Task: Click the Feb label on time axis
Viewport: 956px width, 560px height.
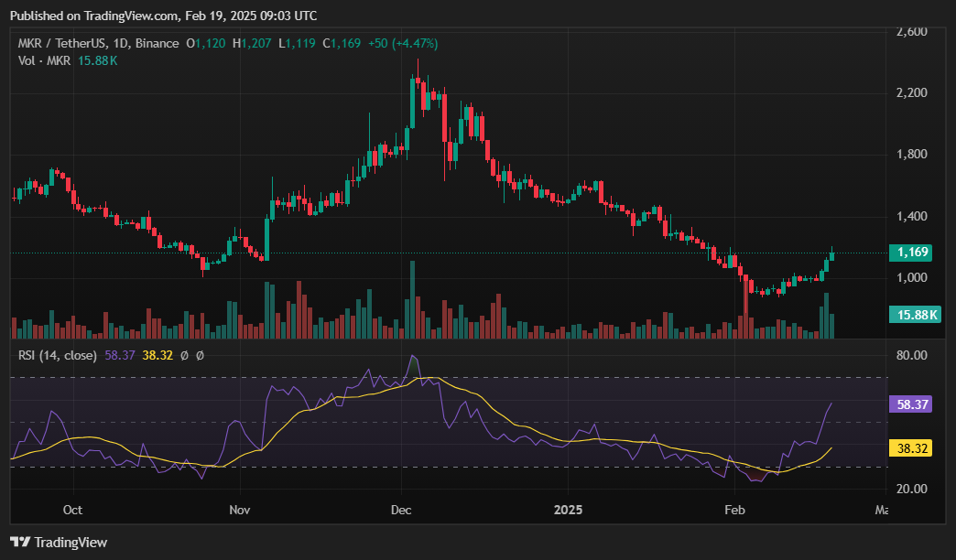Action: click(734, 510)
